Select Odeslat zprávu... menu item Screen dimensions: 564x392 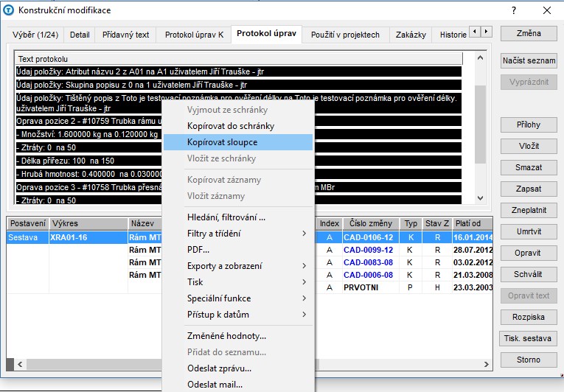[237, 368]
